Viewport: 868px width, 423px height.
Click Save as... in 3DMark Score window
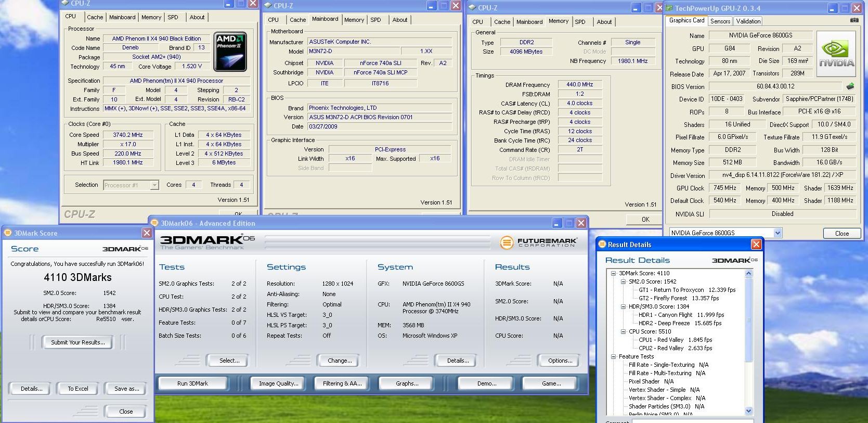(126, 389)
